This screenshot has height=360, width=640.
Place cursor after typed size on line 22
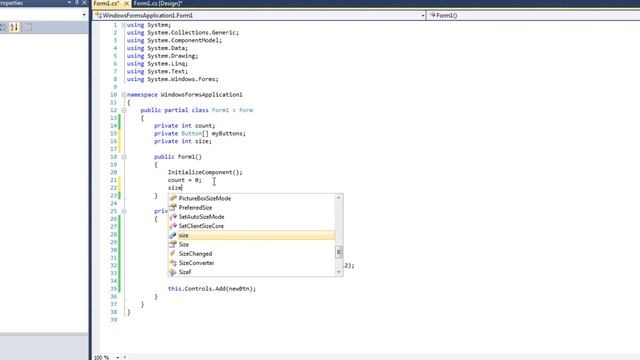pyautogui.click(x=182, y=188)
